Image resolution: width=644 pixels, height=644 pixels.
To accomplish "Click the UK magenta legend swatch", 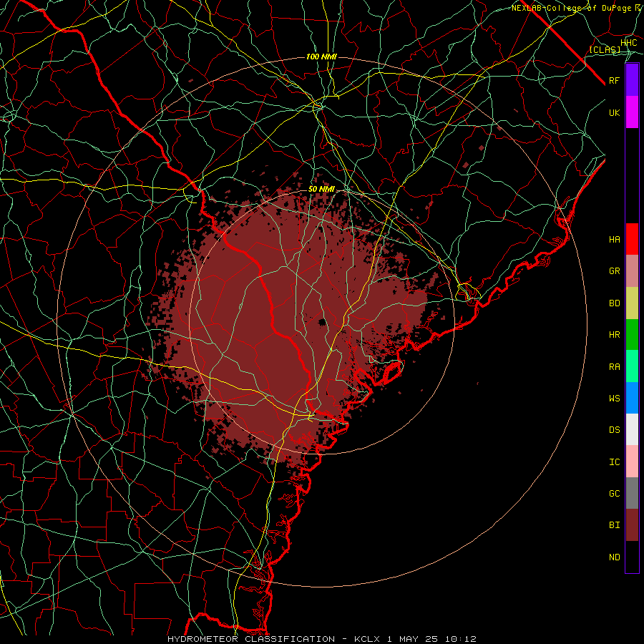I will (632, 112).
